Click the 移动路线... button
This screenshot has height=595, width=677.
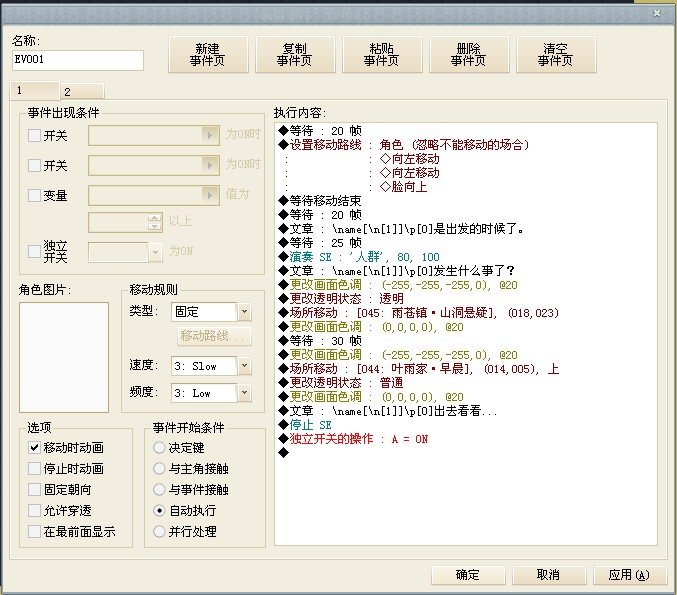coord(214,335)
